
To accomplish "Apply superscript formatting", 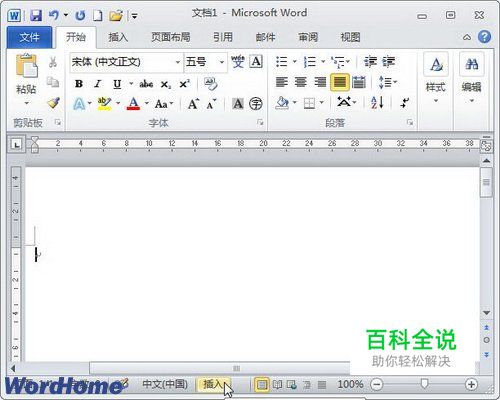I will pos(184,84).
